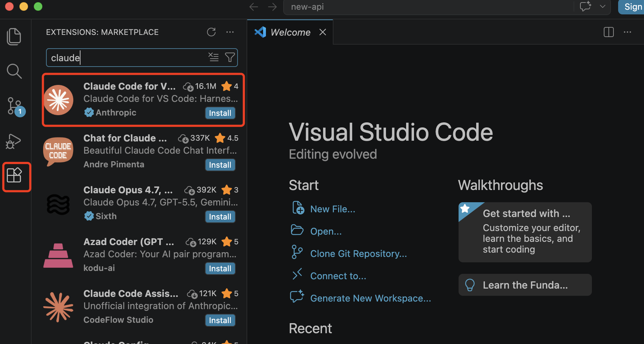Screen dimensions: 644x344
Task: Click the verified badge next to Sixth
Action: [89, 216]
